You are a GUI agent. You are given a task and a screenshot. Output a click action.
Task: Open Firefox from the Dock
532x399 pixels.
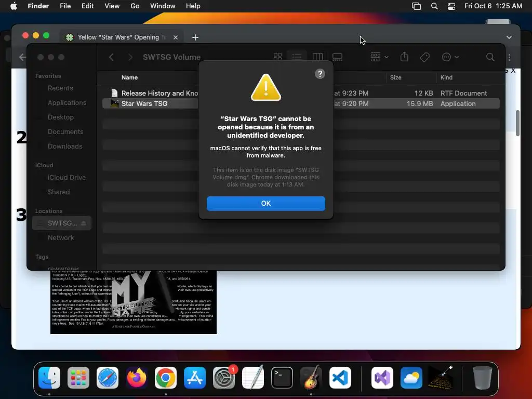point(137,378)
